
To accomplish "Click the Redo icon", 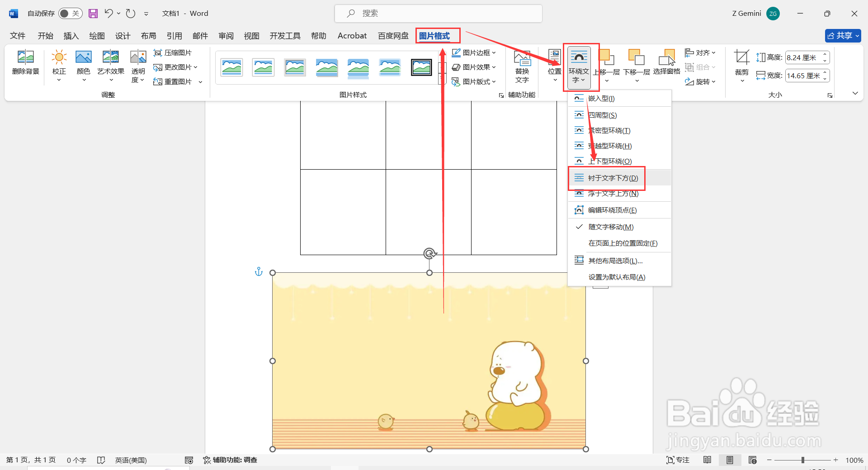I will pyautogui.click(x=131, y=14).
